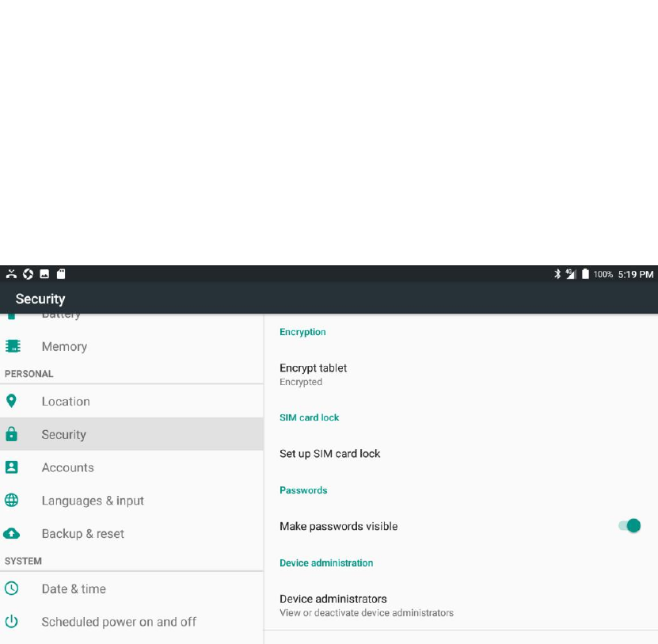
Task: Click View or deactivate device administrators text
Action: tap(367, 612)
